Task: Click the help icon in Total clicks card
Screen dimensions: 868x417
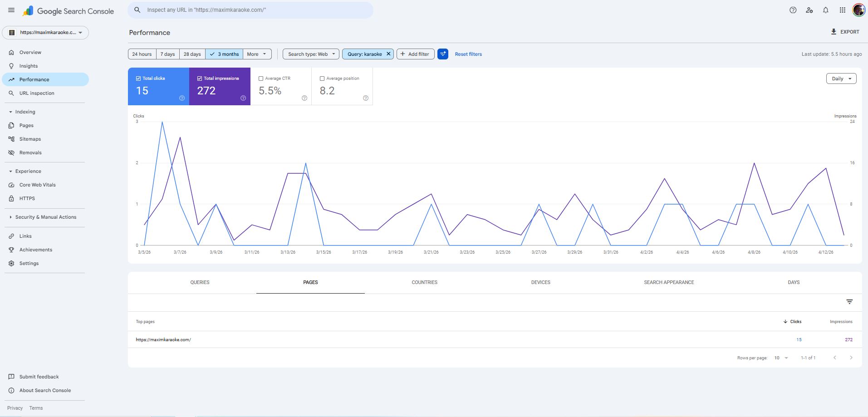Action: 182,98
